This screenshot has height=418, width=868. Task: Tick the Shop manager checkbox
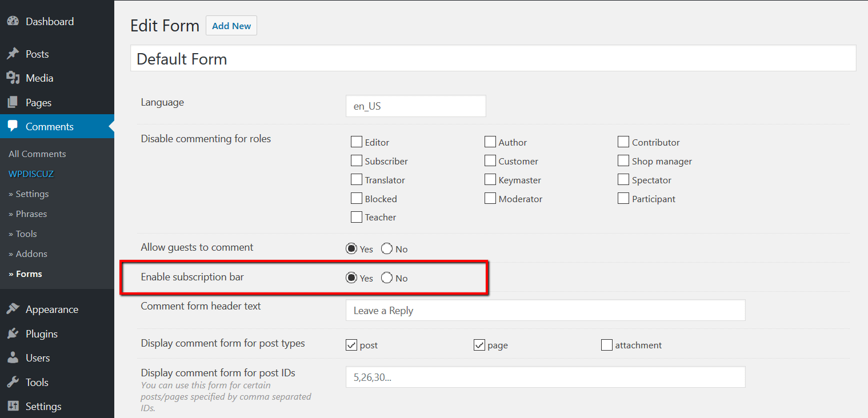tap(623, 161)
